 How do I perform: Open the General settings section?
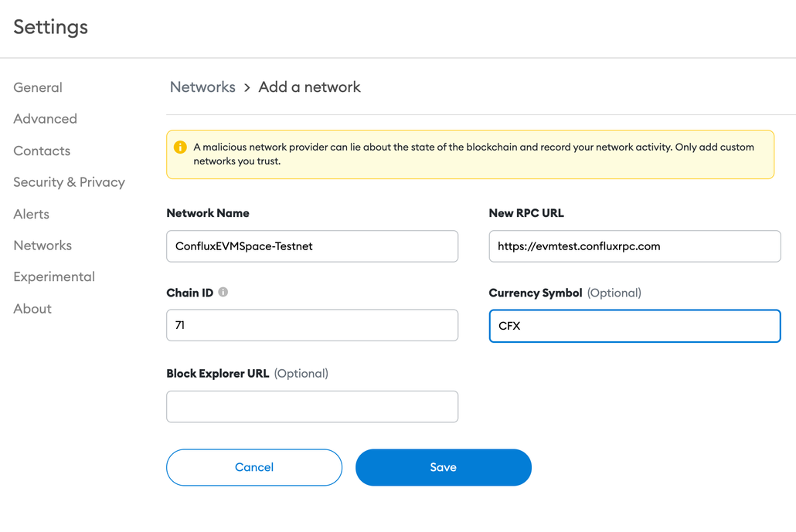coord(37,87)
